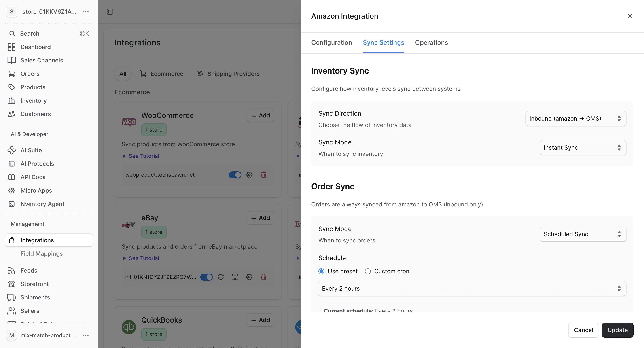Open the Every 2 hours schedule dropdown
Viewport: 644px width, 348px height.
(472, 289)
